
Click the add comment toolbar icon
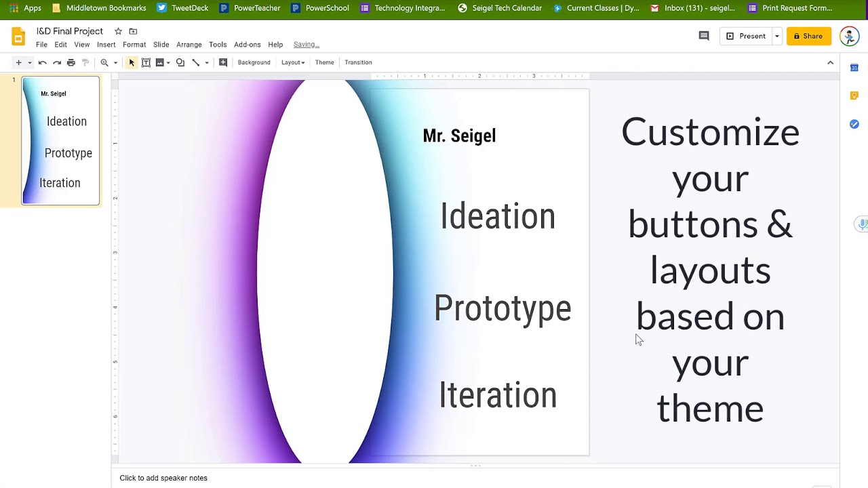(x=223, y=62)
